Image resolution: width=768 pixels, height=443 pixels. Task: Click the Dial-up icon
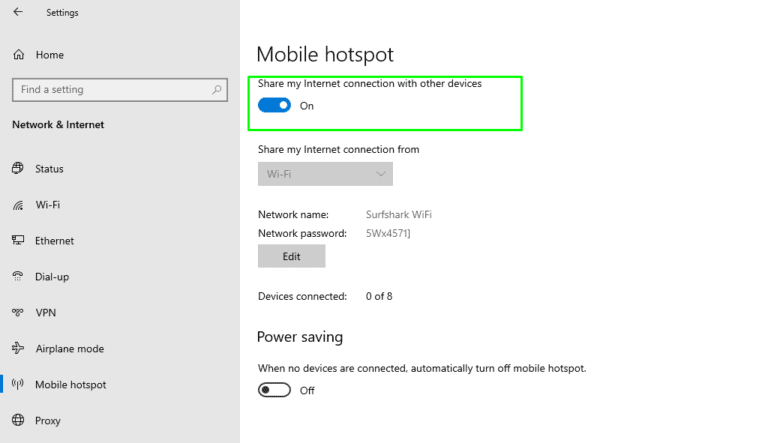tap(18, 277)
